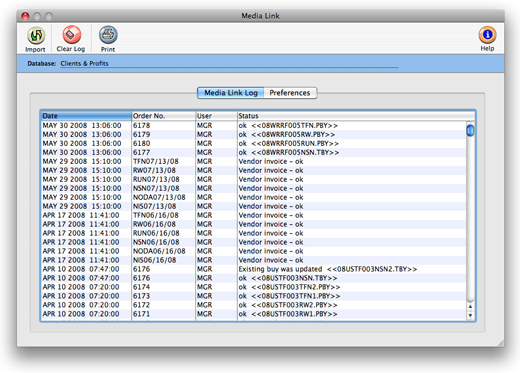
Task: Sort by the Order No. column header
Action: 163,116
